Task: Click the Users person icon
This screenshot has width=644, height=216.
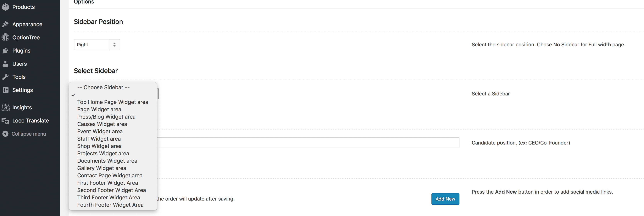Action: click(5, 64)
